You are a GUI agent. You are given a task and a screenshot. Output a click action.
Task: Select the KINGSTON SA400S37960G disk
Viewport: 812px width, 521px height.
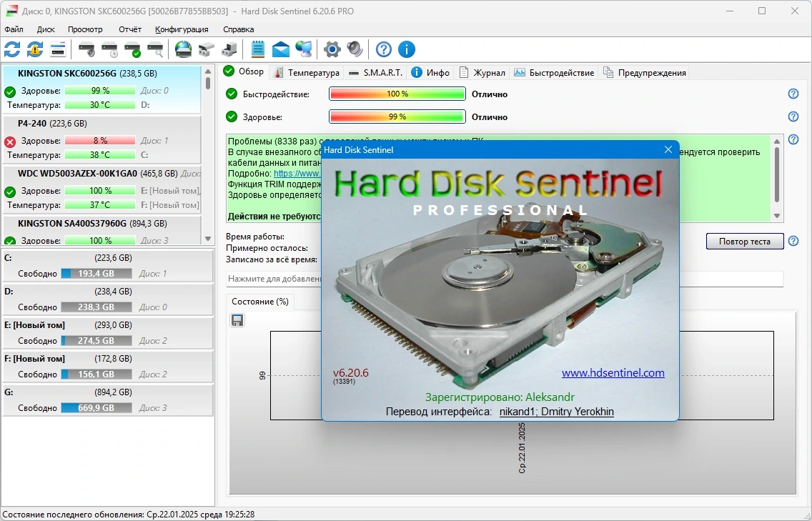coord(101,230)
